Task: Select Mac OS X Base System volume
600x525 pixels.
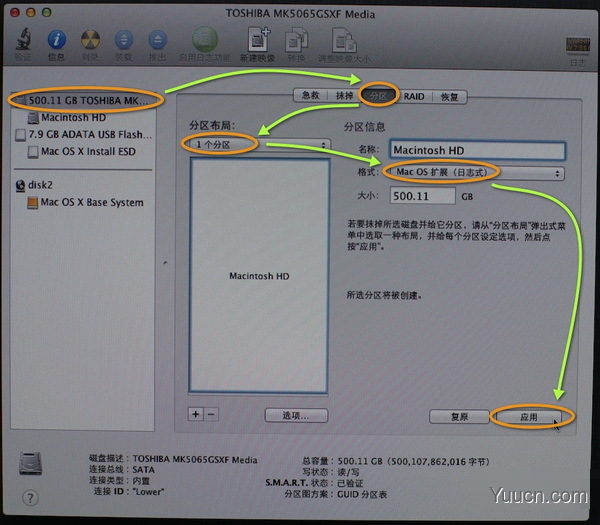Action: (85, 202)
